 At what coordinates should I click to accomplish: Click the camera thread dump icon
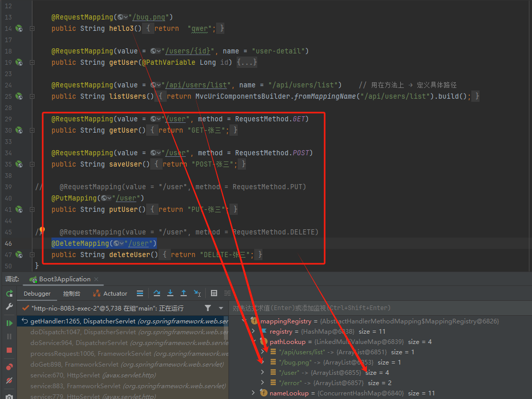tap(9, 396)
